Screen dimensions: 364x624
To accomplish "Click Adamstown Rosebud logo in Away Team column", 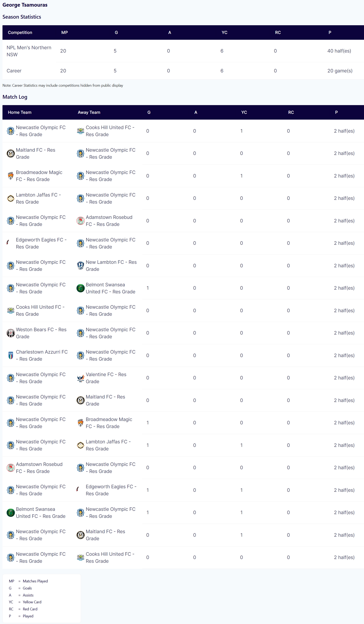I will tap(80, 221).
